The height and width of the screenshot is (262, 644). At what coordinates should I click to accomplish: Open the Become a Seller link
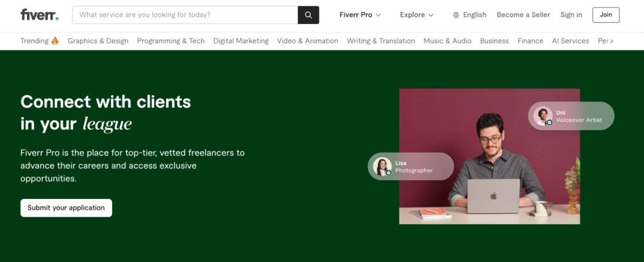click(x=523, y=15)
